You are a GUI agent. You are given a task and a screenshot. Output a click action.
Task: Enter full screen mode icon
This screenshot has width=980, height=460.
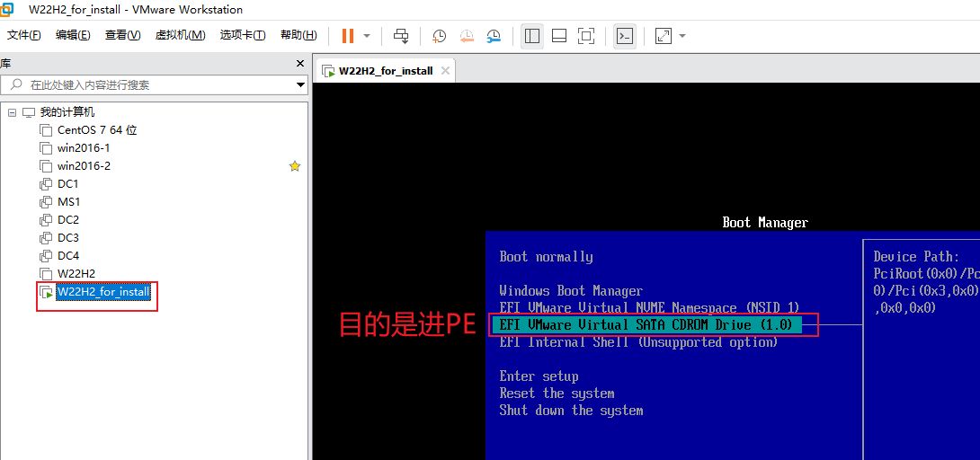(586, 36)
